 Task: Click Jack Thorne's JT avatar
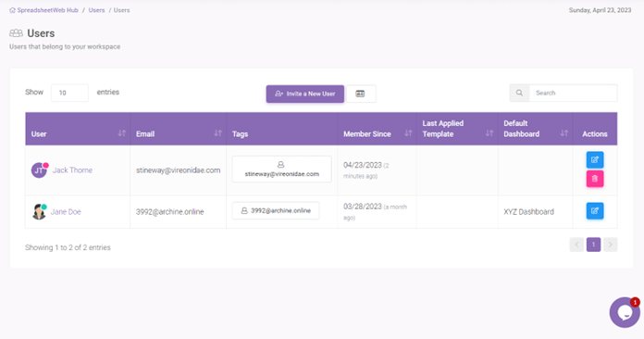[x=39, y=170]
